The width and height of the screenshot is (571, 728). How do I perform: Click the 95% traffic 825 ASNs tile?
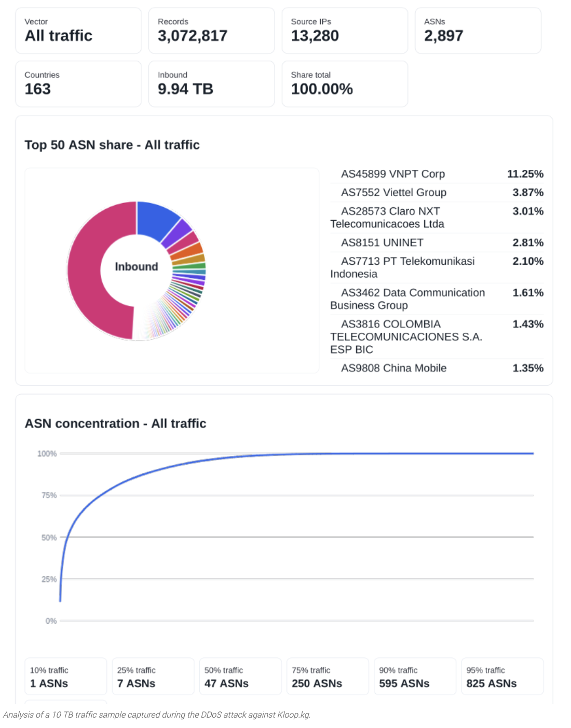point(502,677)
